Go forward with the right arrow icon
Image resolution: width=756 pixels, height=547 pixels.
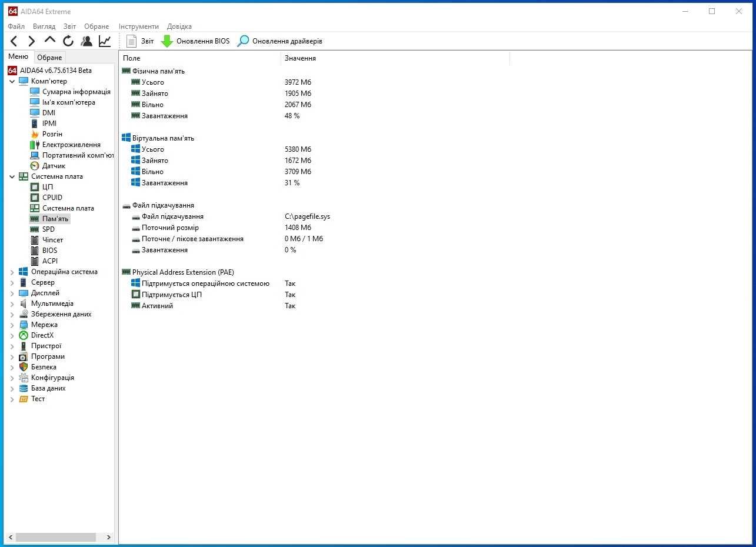pyautogui.click(x=32, y=41)
